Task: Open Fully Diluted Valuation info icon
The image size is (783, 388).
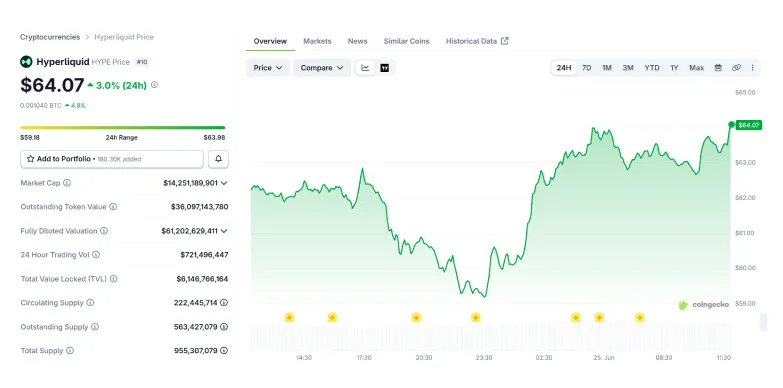Action: click(104, 231)
